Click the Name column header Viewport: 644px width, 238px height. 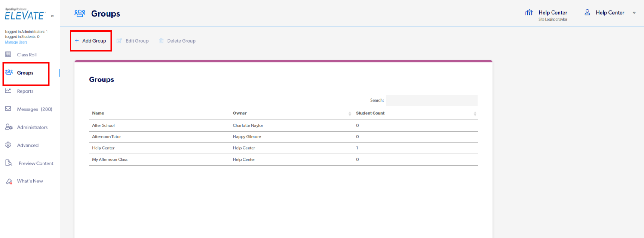98,113
